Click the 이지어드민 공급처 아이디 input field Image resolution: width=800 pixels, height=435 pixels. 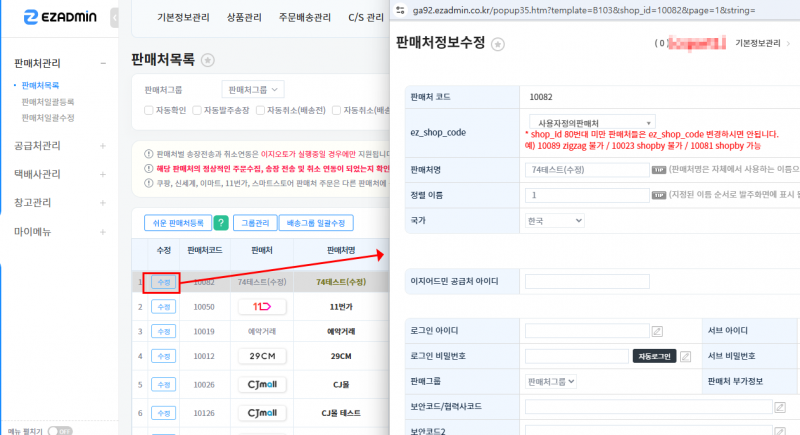(587, 282)
